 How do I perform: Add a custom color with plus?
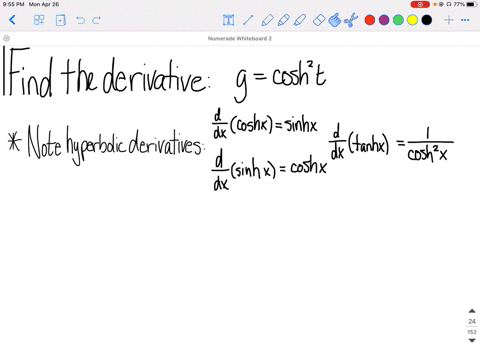[x=449, y=20]
